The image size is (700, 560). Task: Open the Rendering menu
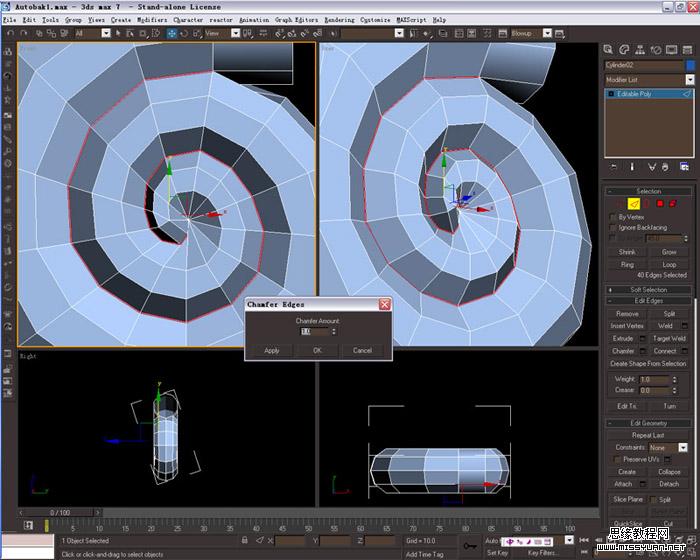339,20
